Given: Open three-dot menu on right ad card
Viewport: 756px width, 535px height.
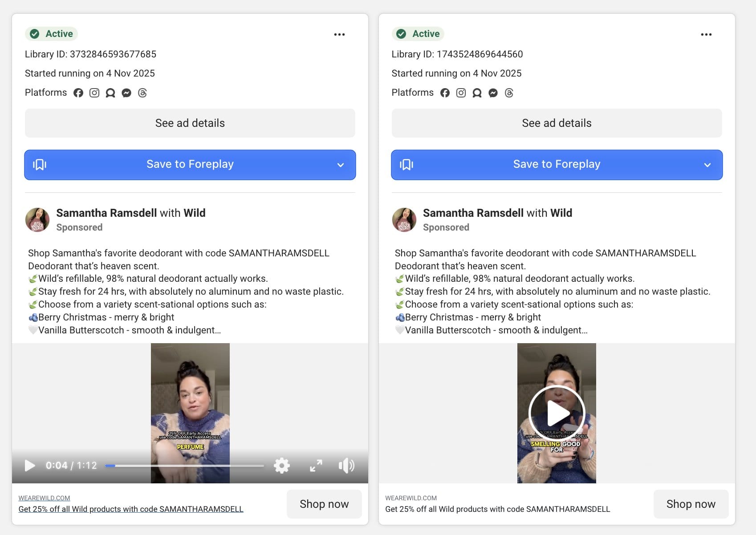Looking at the screenshot, I should tap(706, 34).
